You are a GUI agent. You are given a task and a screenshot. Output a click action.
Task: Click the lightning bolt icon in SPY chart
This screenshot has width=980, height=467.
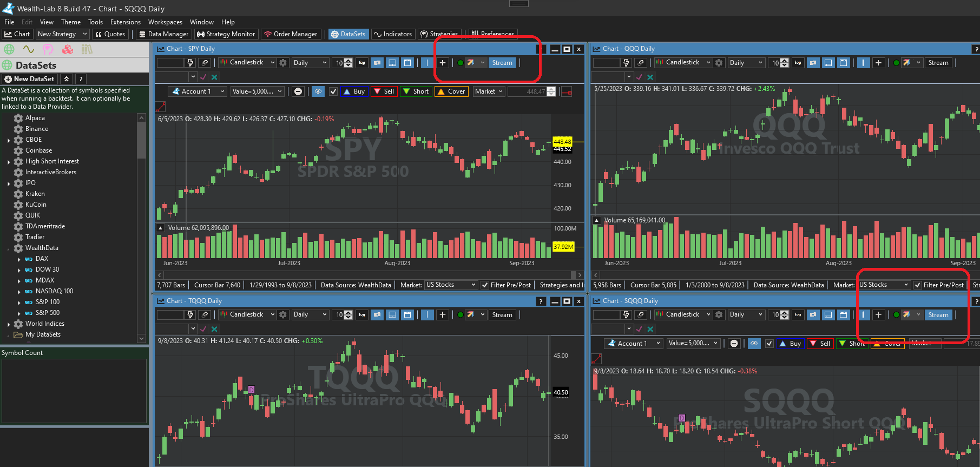point(190,63)
